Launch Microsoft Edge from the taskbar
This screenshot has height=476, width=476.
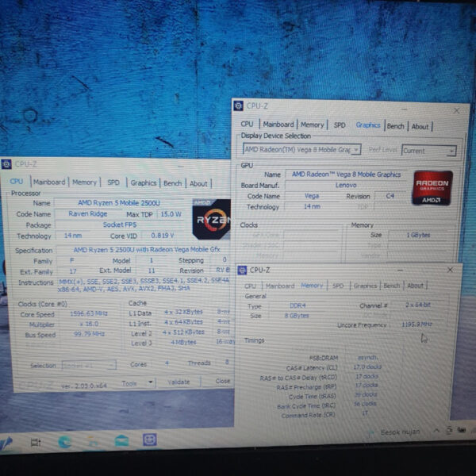coord(64,442)
